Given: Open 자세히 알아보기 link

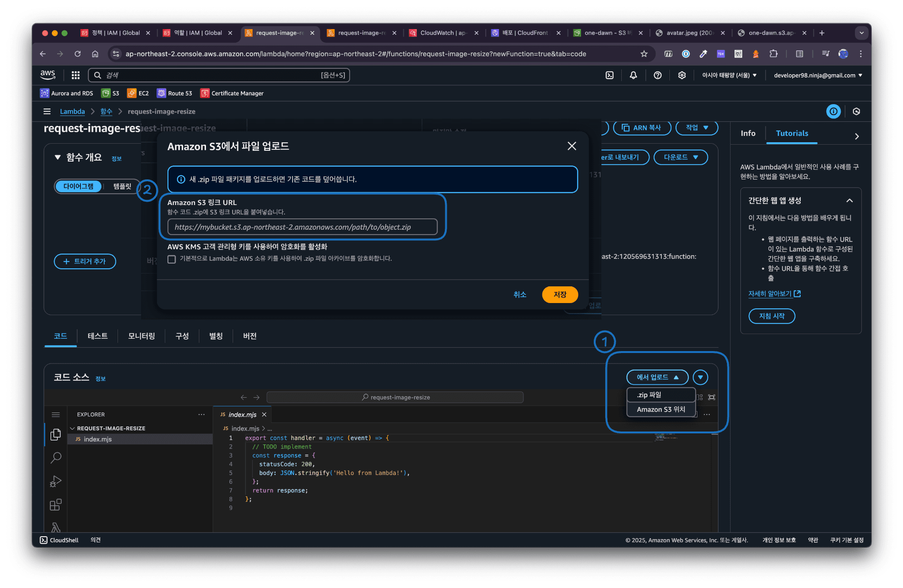Looking at the screenshot, I should tap(774, 294).
